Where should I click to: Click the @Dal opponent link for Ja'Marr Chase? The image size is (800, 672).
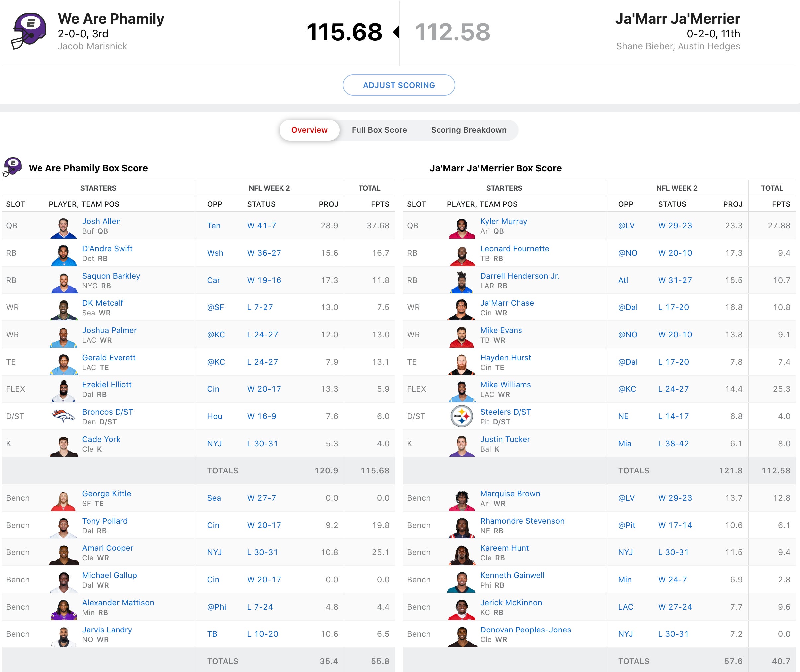[x=627, y=307]
